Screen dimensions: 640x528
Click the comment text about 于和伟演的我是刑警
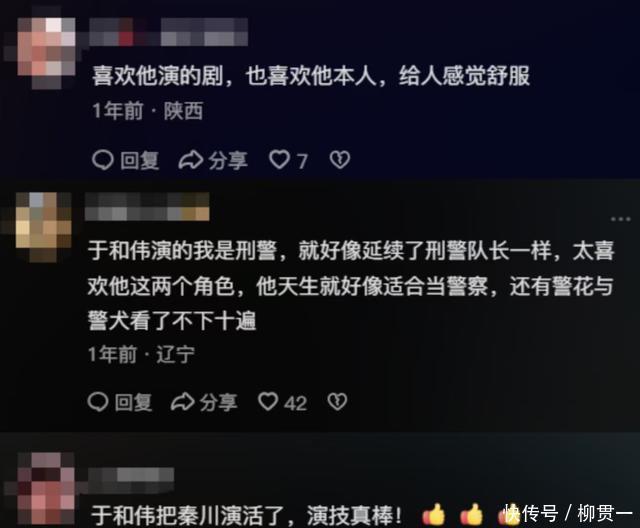point(351,285)
